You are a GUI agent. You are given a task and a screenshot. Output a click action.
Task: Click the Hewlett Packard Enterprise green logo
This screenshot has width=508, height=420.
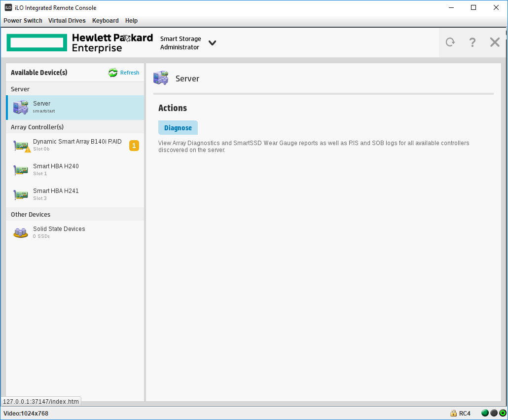pyautogui.click(x=36, y=42)
